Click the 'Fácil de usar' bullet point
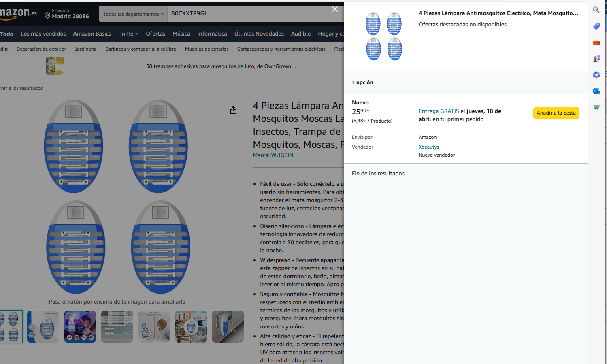 click(x=302, y=200)
